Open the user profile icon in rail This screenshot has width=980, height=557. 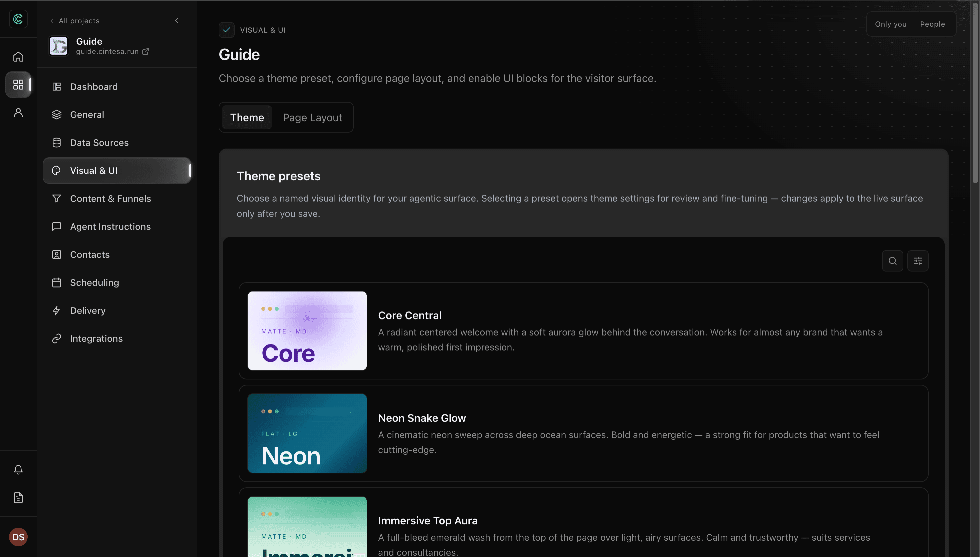pyautogui.click(x=18, y=113)
